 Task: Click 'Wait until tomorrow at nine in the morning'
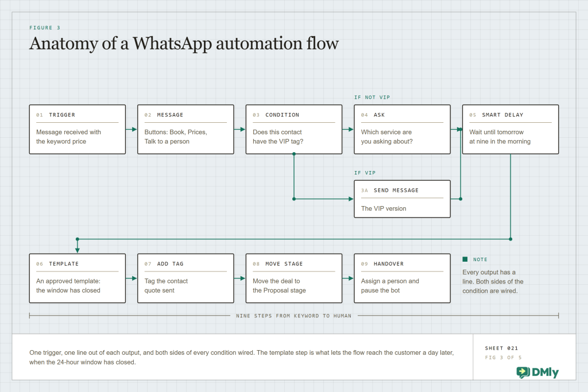[x=500, y=137]
